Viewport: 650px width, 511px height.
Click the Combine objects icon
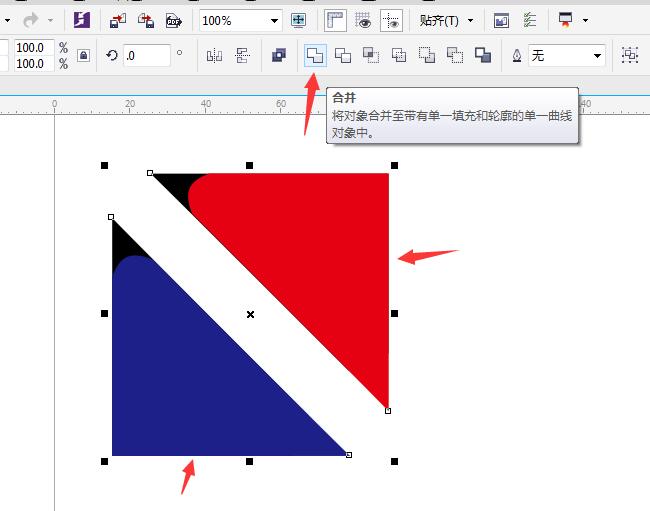click(x=279, y=55)
